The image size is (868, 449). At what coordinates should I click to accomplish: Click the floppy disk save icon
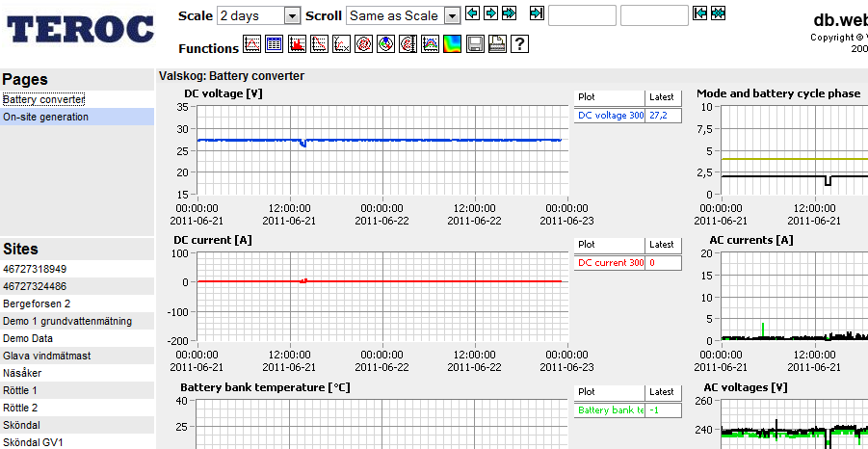(474, 43)
